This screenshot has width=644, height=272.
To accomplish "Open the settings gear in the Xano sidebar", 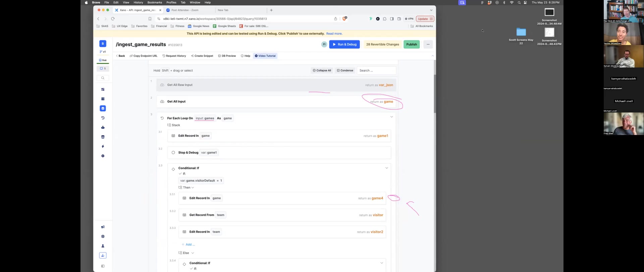I will [103, 156].
